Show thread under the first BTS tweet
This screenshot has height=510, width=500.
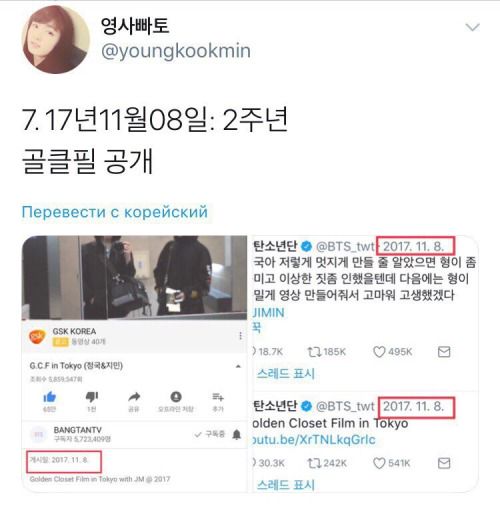point(286,374)
